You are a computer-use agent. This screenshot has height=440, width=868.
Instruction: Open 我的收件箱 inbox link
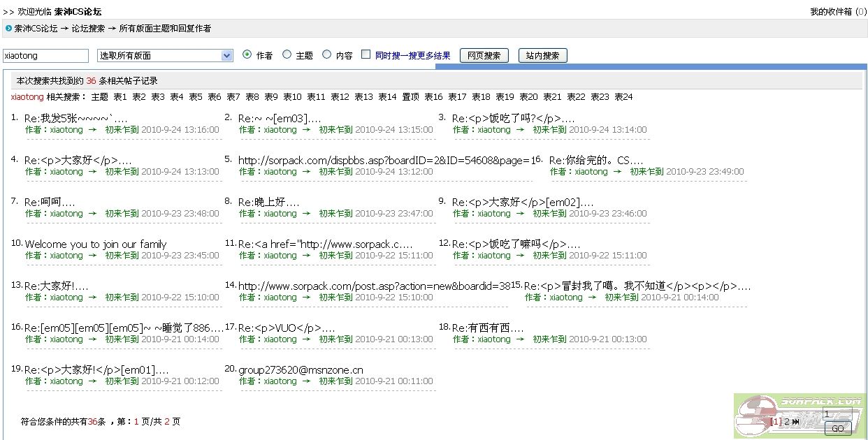(830, 11)
